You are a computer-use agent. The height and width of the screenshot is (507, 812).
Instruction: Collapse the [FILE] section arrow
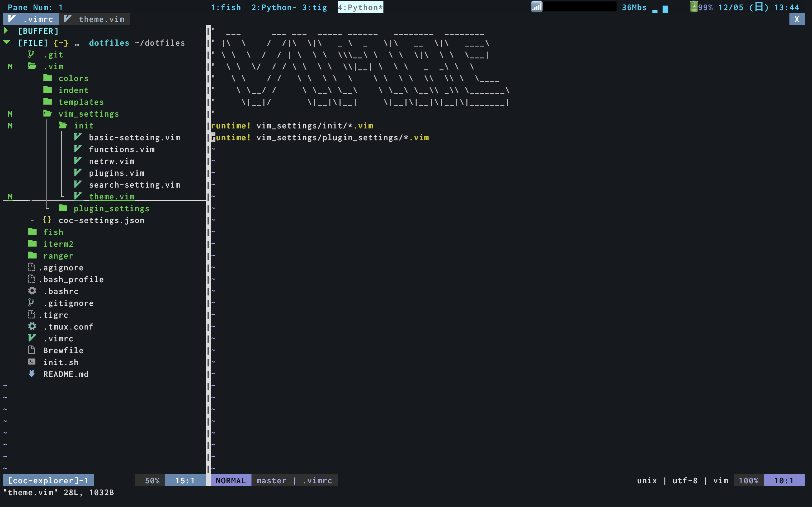tap(7, 43)
